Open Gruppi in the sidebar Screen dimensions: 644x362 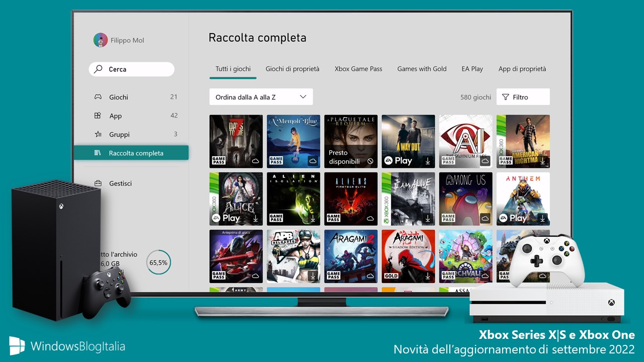131,134
